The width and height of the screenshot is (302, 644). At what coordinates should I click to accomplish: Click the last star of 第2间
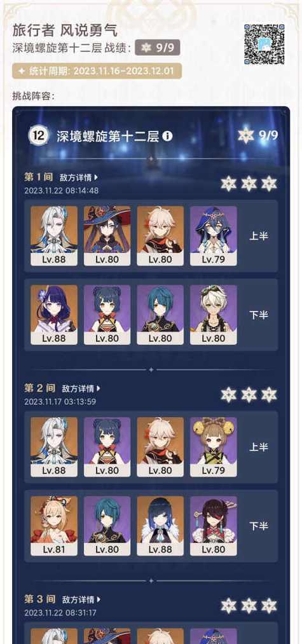point(269,395)
